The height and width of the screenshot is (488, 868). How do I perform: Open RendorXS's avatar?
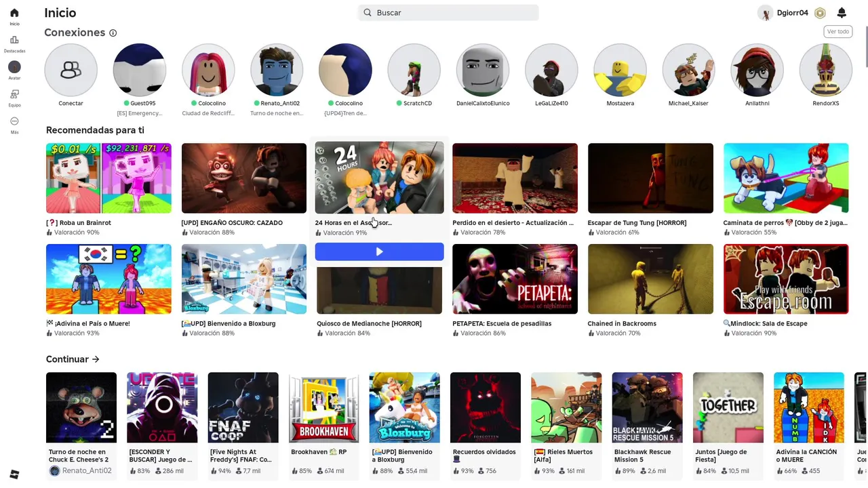826,70
